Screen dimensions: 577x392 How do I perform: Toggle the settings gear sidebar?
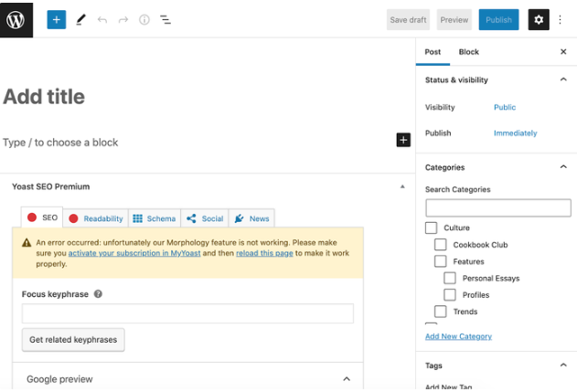pyautogui.click(x=539, y=19)
